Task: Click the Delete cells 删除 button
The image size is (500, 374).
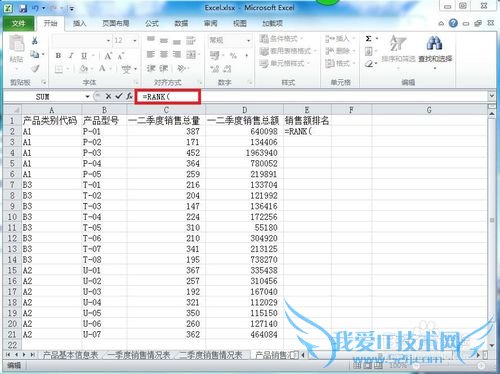Action: (340, 51)
